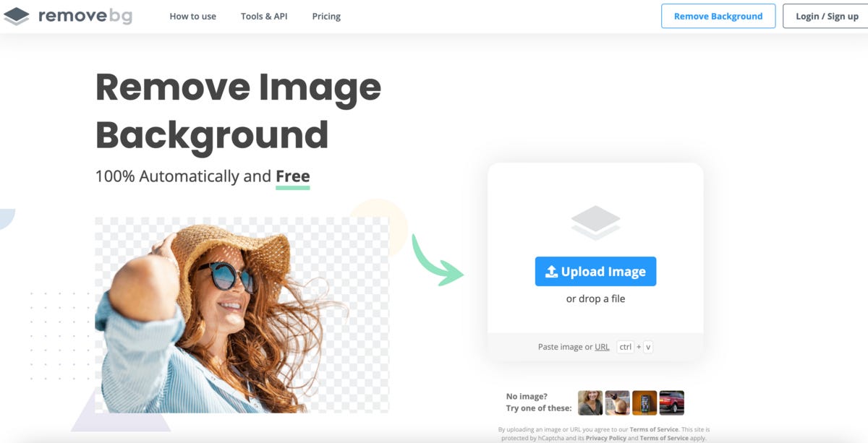The height and width of the screenshot is (443, 868).
Task: Open the How to use menu
Action: point(192,16)
